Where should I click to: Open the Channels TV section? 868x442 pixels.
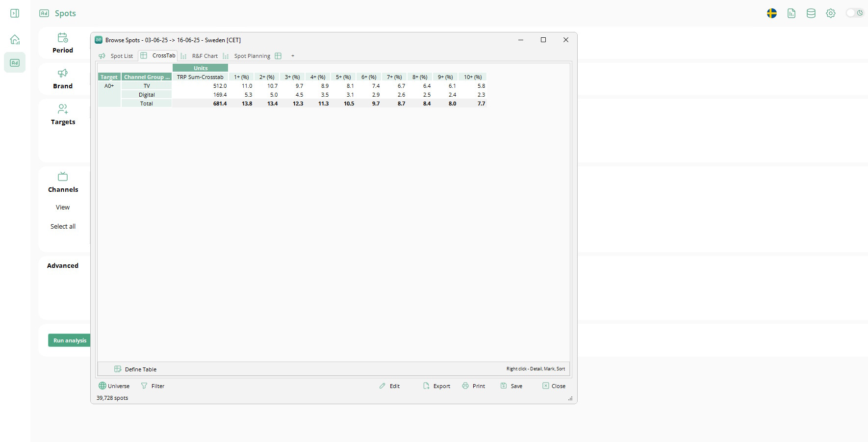pos(63,182)
